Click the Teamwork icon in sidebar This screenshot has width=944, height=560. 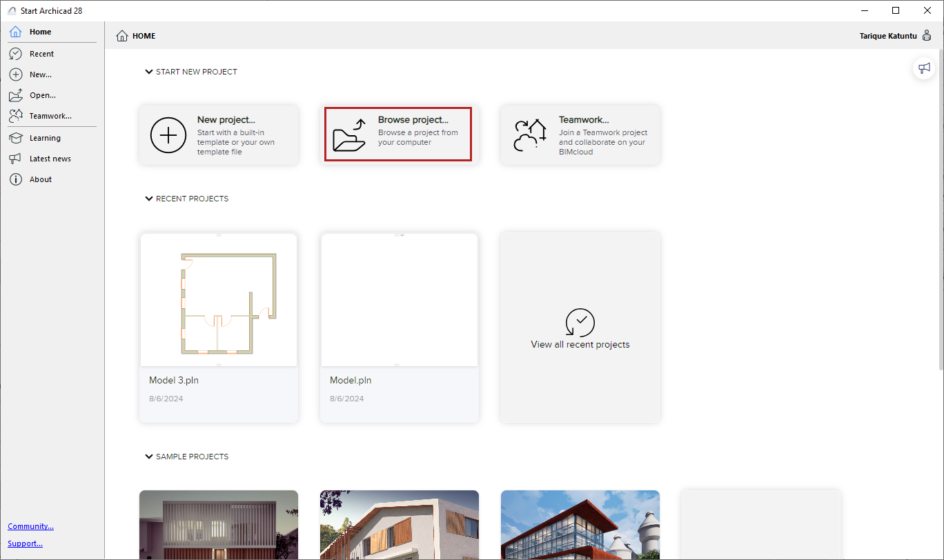15,116
